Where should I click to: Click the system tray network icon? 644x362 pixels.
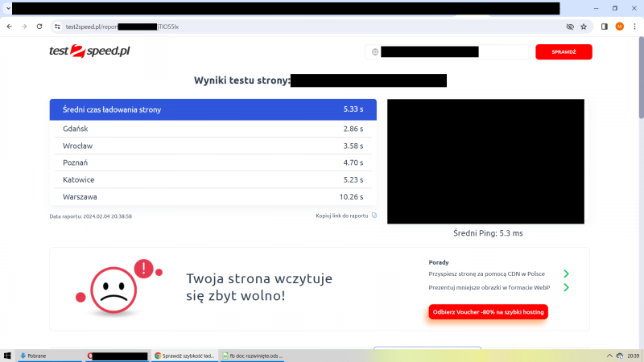pos(620,356)
